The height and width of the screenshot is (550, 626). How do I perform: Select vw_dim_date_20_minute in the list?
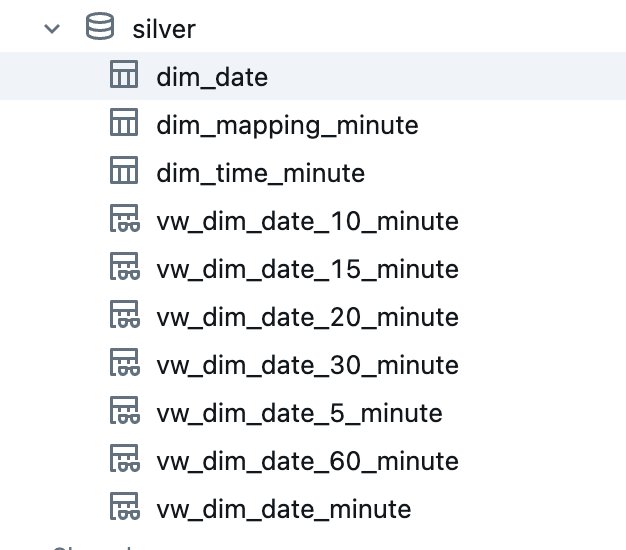pyautogui.click(x=307, y=317)
